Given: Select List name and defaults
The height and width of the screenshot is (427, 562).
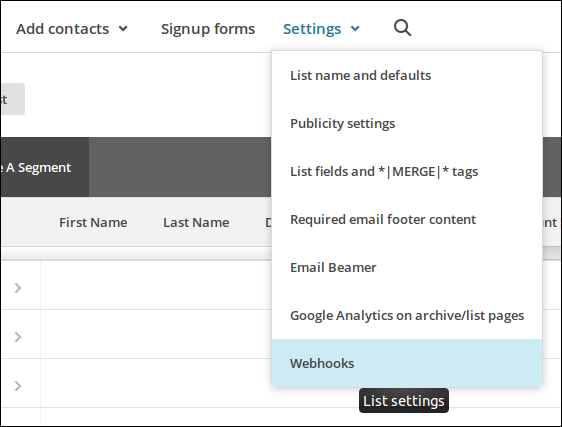Looking at the screenshot, I should (x=407, y=75).
